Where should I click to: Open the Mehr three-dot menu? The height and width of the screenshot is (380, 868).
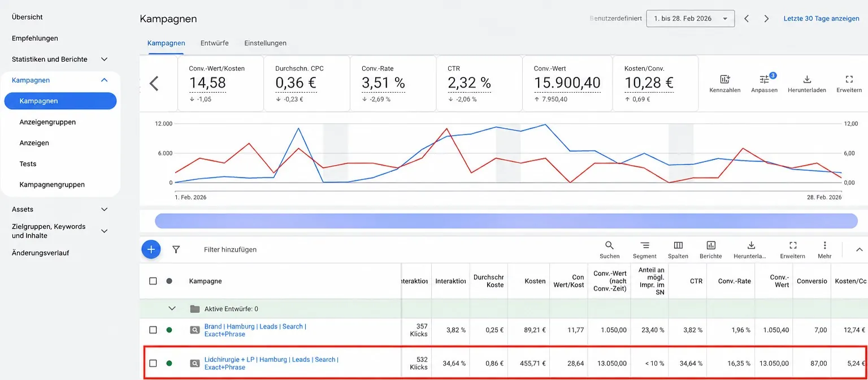click(824, 245)
